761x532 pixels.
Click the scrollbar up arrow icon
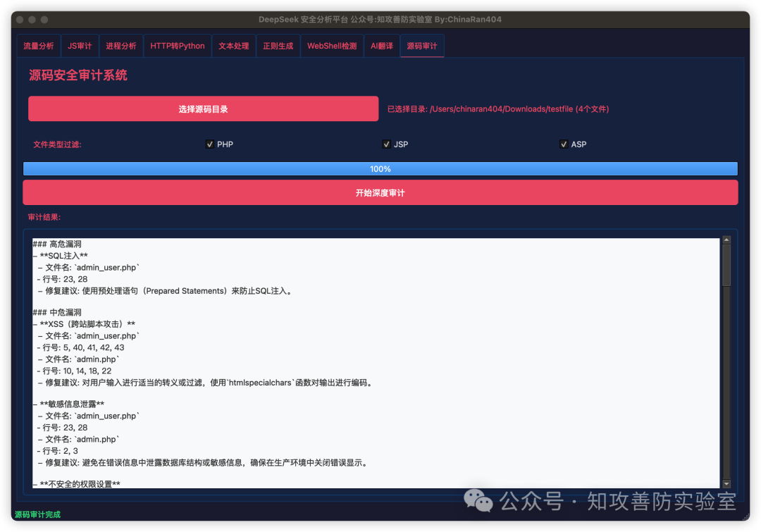click(x=726, y=238)
